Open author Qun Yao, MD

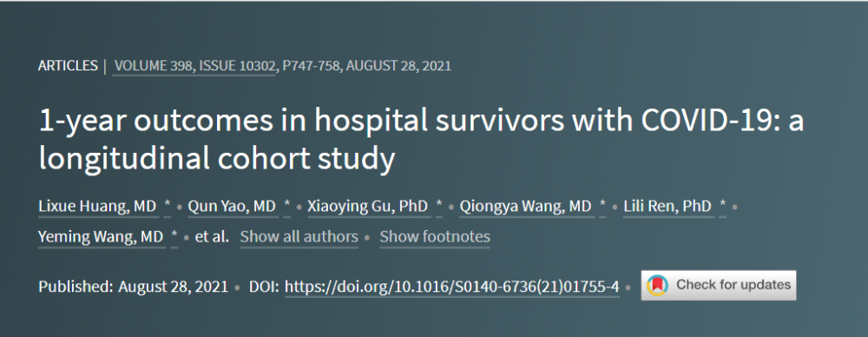(232, 207)
